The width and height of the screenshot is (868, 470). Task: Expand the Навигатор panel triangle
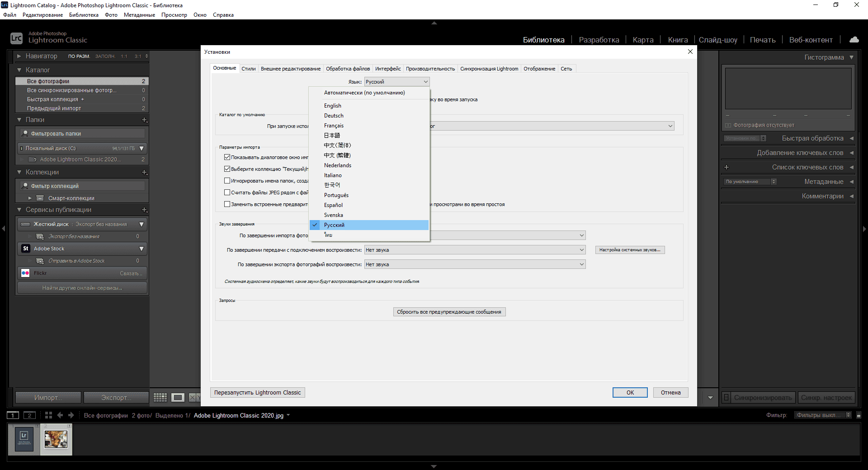(x=19, y=56)
